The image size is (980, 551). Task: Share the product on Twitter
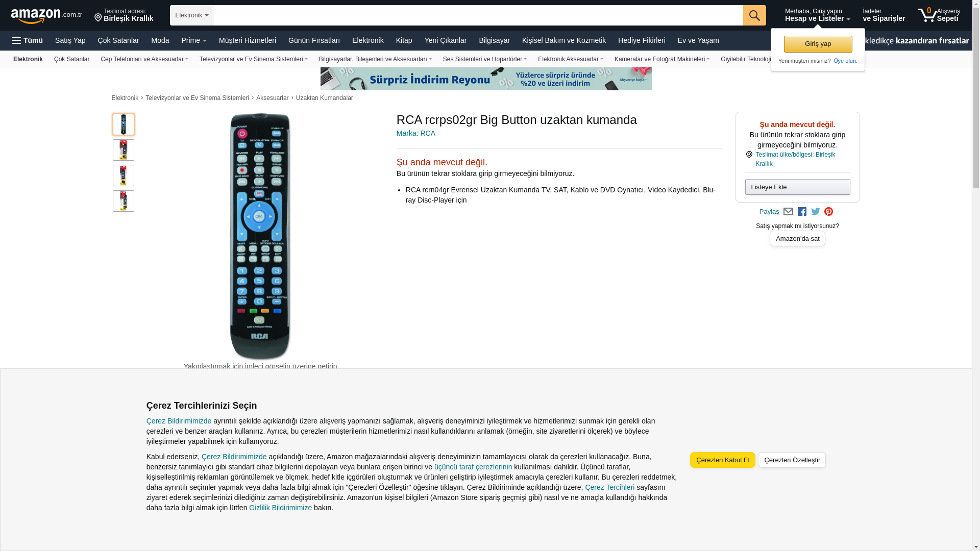816,212
